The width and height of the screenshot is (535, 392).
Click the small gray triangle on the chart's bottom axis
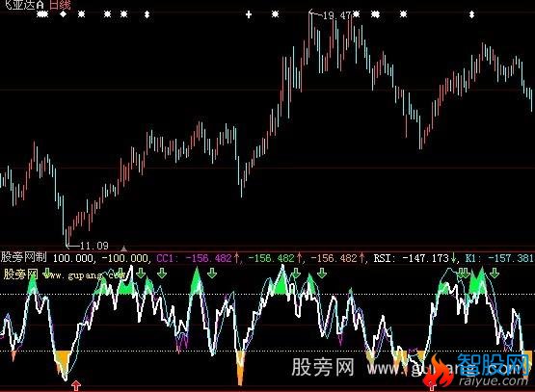pos(123,248)
